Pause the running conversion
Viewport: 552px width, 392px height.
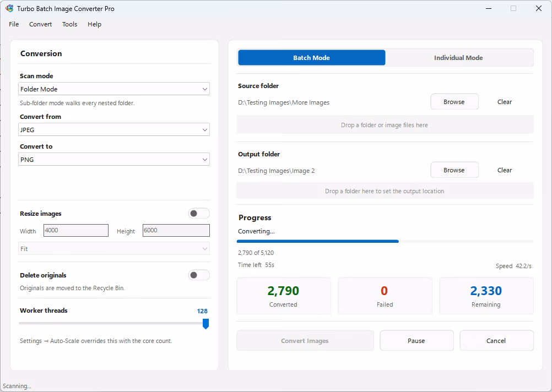pos(416,341)
